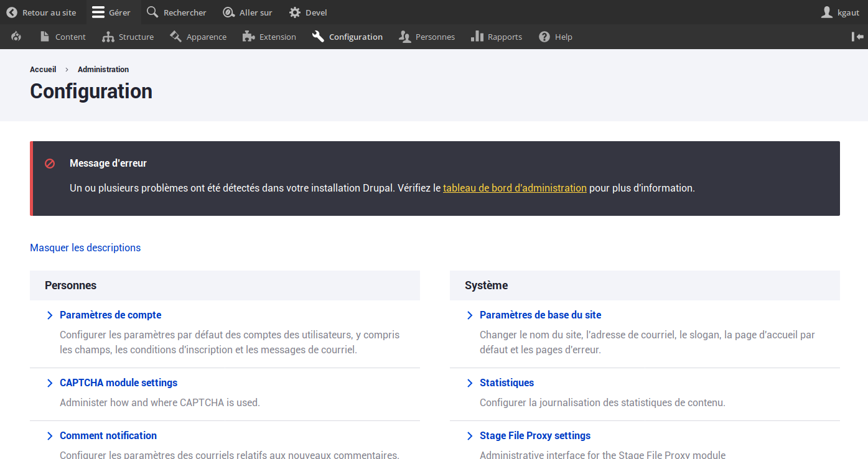The width and height of the screenshot is (868, 459).
Task: Toggle the Gérer hamburger menu
Action: [98, 12]
